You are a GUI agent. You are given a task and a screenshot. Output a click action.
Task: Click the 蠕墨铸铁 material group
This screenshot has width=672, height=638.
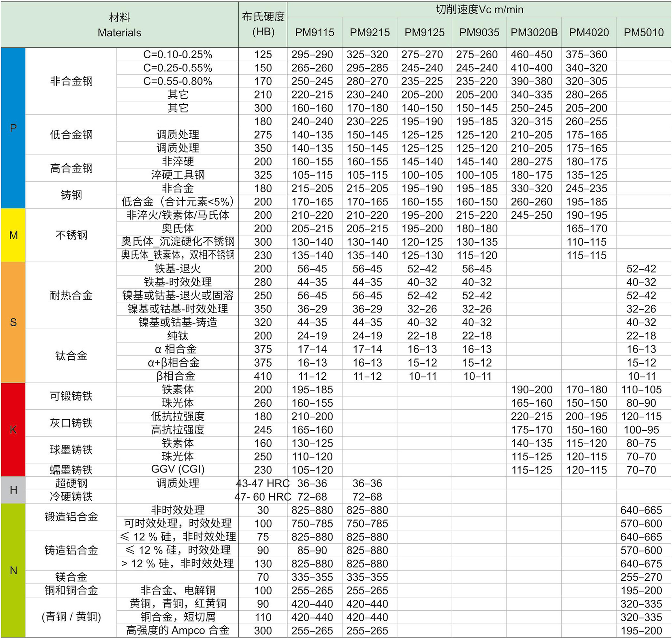(71, 470)
